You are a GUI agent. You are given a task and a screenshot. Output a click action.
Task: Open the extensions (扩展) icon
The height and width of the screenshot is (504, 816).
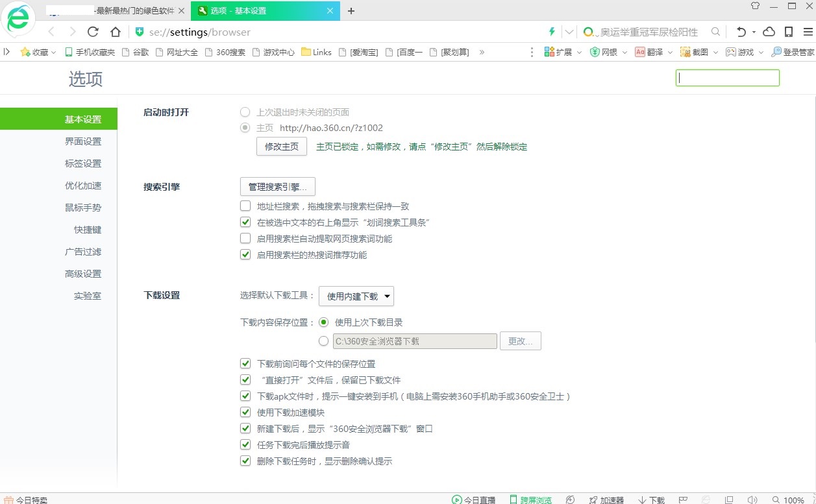pyautogui.click(x=558, y=52)
